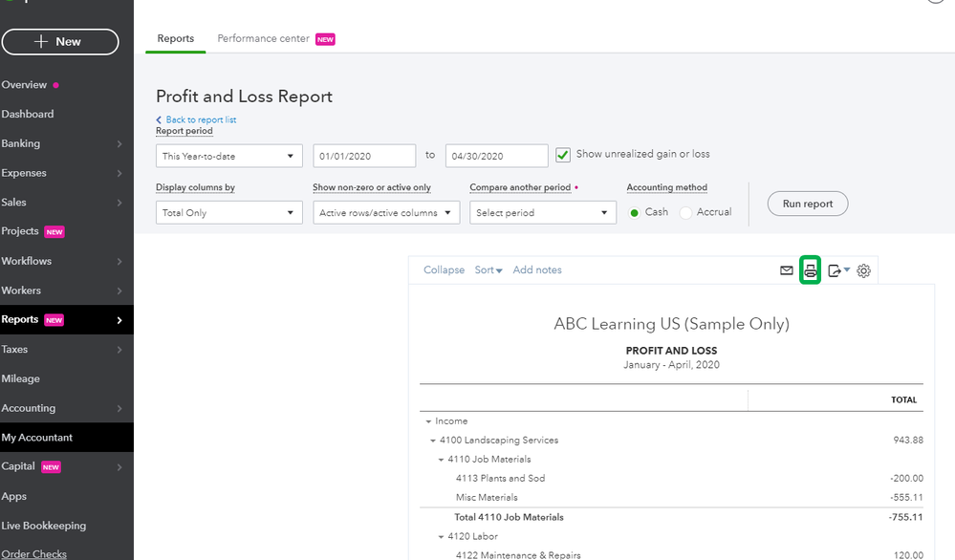Open report settings gear icon
955x560 pixels.
tap(864, 270)
